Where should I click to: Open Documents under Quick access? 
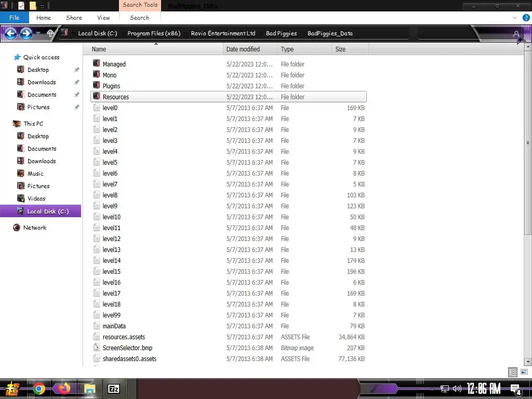42,95
